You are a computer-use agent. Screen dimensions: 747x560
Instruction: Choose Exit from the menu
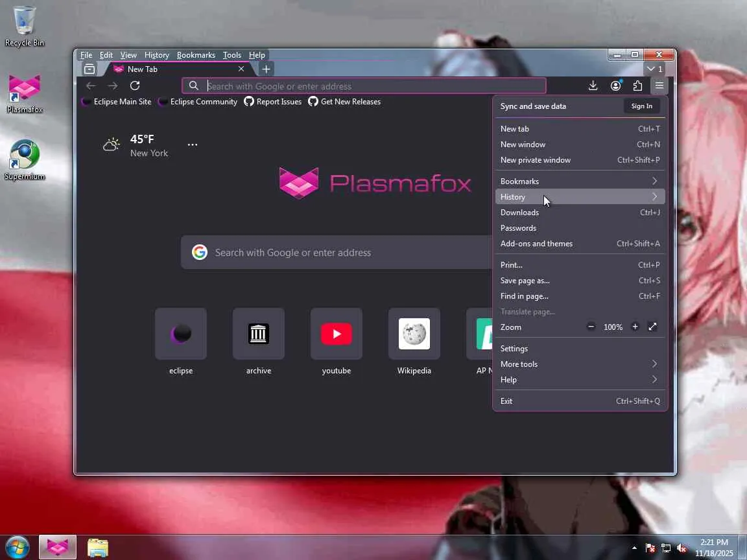coord(580,401)
